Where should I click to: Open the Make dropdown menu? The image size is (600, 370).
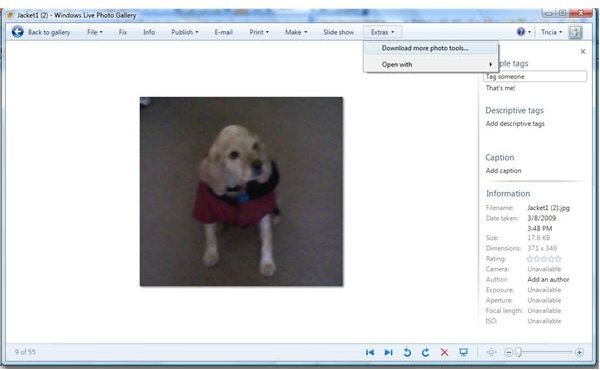(296, 32)
